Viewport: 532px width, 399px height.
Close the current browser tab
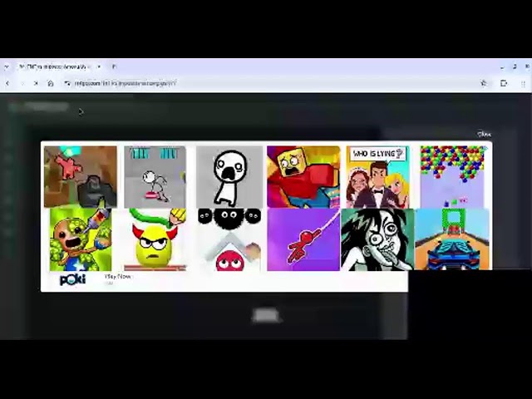pyautogui.click(x=99, y=66)
